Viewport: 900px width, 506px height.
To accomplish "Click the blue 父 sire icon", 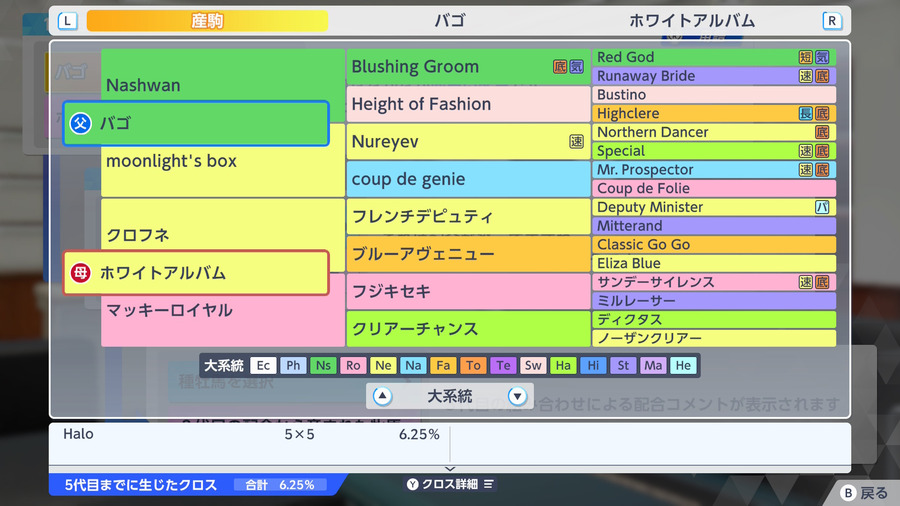I will pyautogui.click(x=80, y=123).
